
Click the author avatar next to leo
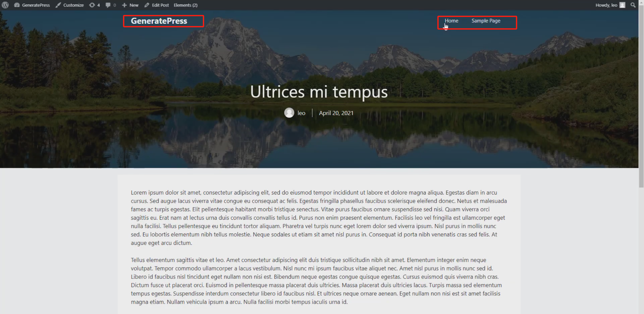pyautogui.click(x=289, y=113)
